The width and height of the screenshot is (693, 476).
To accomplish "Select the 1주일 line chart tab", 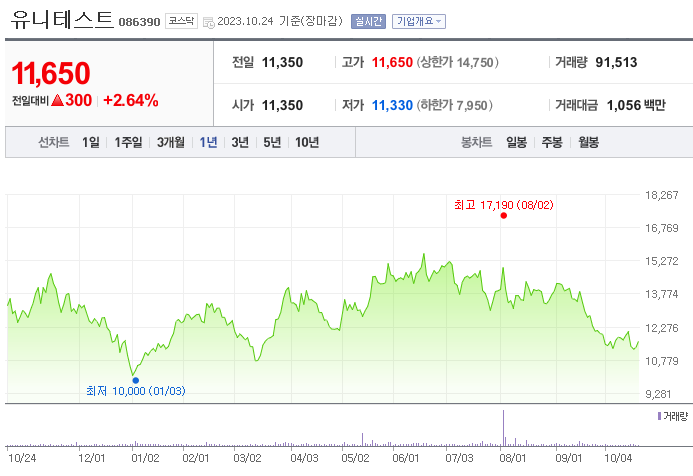I will pos(128,142).
